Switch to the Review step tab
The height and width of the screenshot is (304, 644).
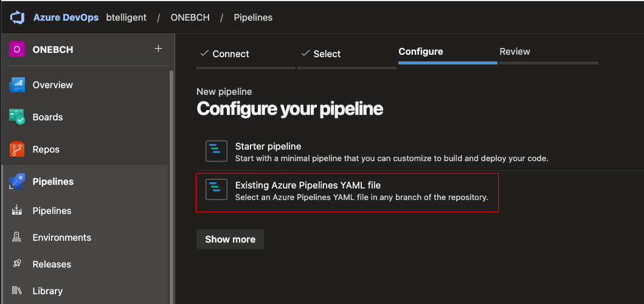pyautogui.click(x=514, y=52)
